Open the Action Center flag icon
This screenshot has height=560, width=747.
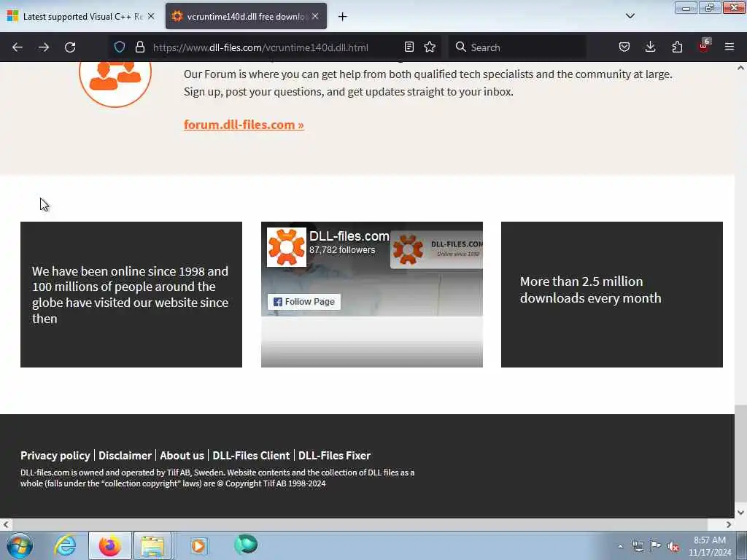(656, 545)
